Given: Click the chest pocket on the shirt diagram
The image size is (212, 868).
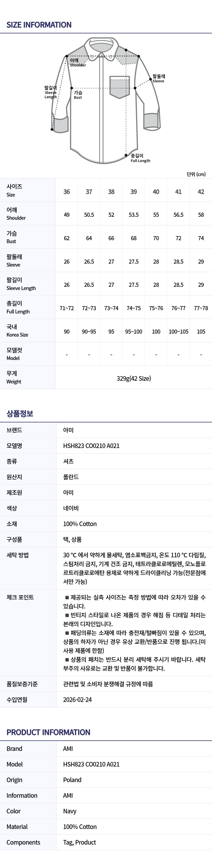Looking at the screenshot, I should coord(119,87).
